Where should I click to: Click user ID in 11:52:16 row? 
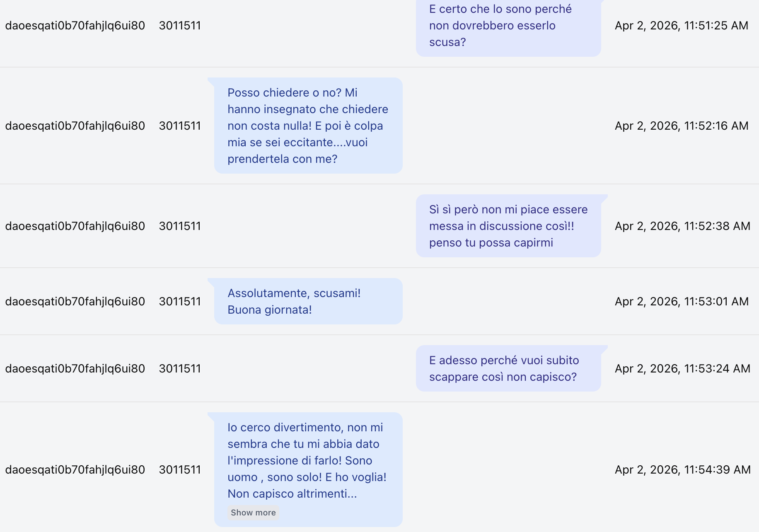coord(75,126)
